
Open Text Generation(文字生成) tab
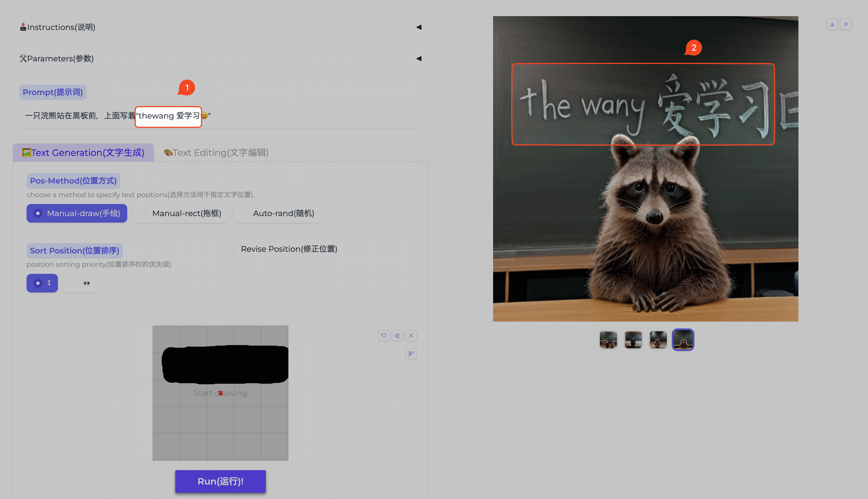point(83,152)
